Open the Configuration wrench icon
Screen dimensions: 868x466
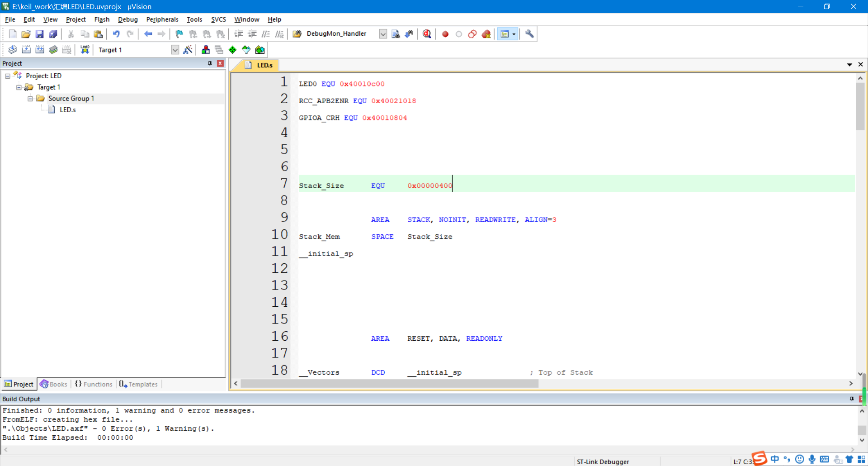click(x=529, y=34)
